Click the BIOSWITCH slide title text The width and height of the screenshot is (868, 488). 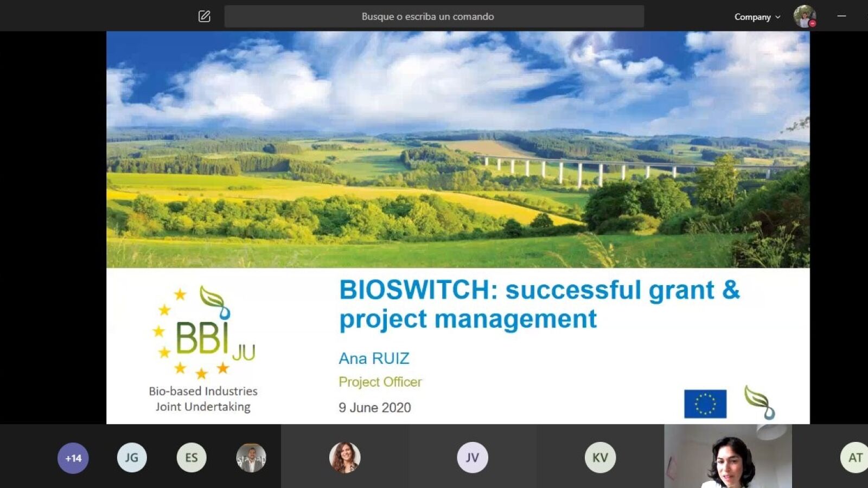point(539,304)
